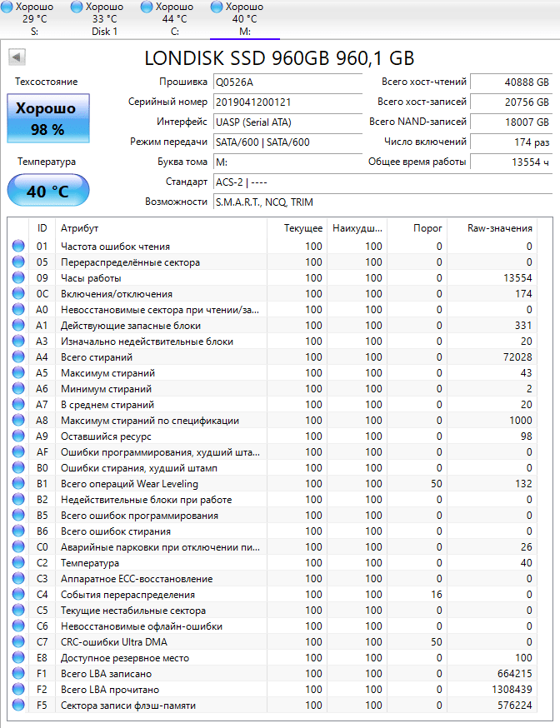Click status circle for attribute B2
This screenshot has width=560, height=728.
pyautogui.click(x=18, y=499)
